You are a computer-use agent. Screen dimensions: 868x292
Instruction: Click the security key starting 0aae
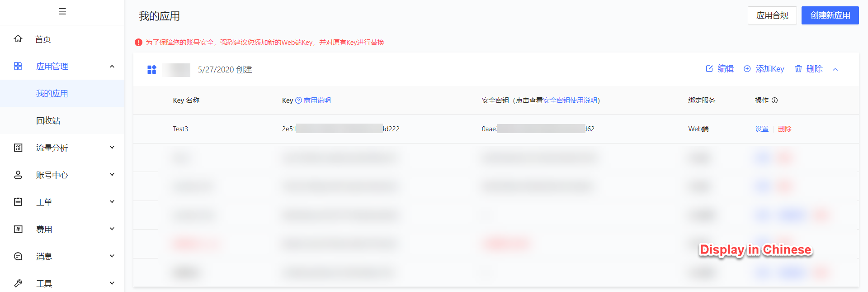538,129
